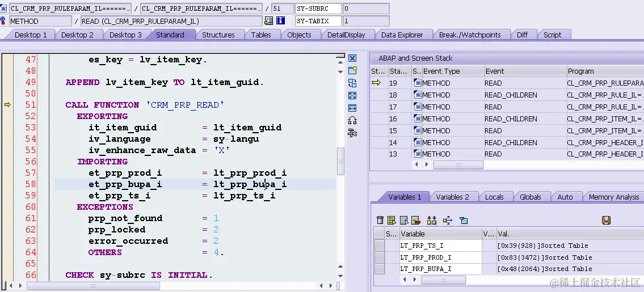Click the new tool icon with yellow star
644x292 pixels.
352,71
